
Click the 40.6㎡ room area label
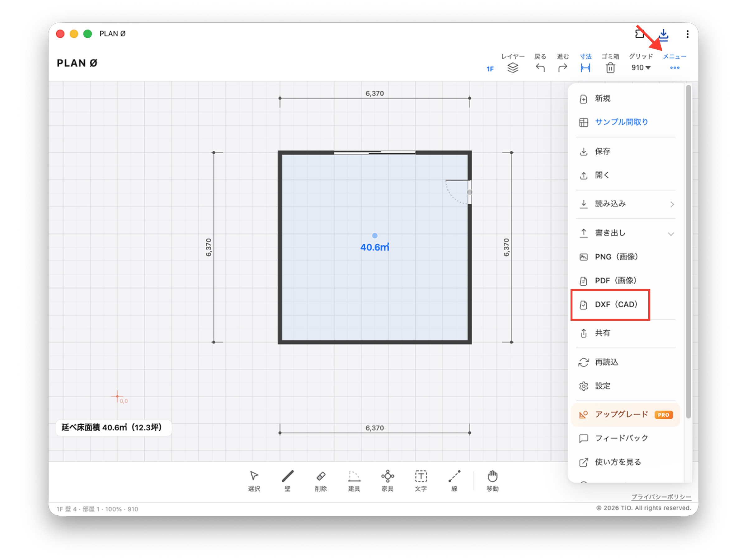coord(374,247)
